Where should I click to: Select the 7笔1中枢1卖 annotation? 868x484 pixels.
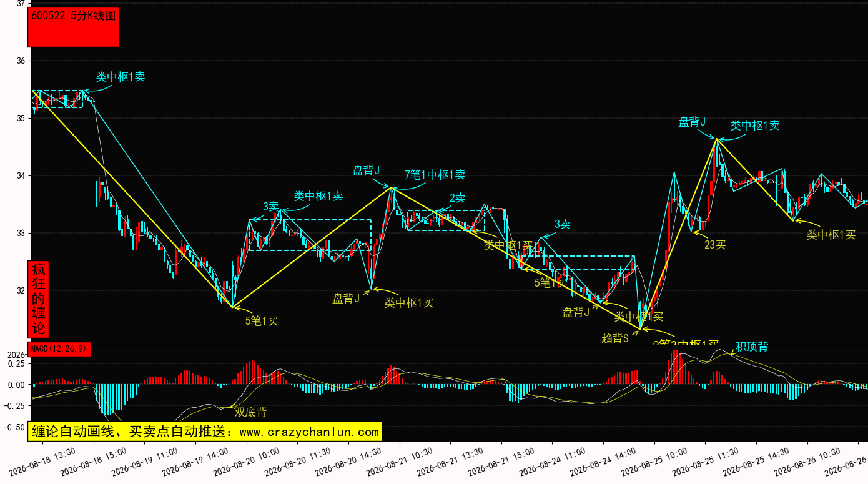point(435,175)
